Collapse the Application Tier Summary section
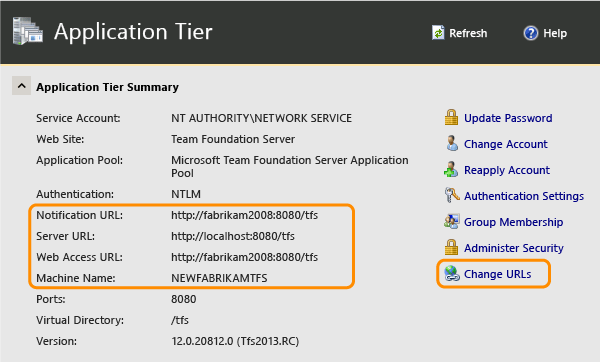This screenshot has width=600, height=362. [x=21, y=86]
